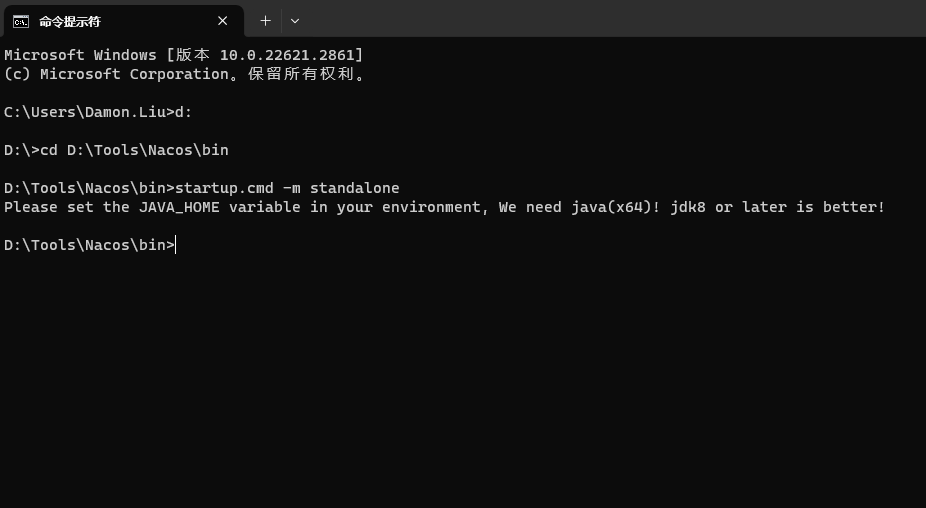
Task: Click the blank terminal area below the prompt
Action: tap(460, 380)
